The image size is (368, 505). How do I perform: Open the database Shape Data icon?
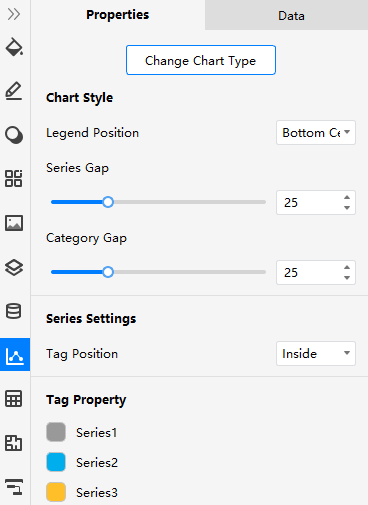[14, 311]
